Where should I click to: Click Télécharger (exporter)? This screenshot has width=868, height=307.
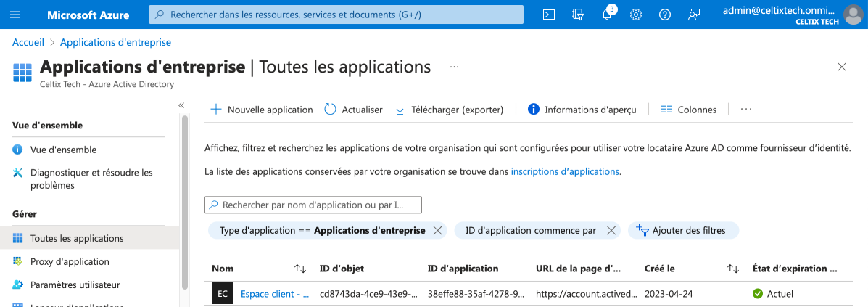click(x=449, y=110)
